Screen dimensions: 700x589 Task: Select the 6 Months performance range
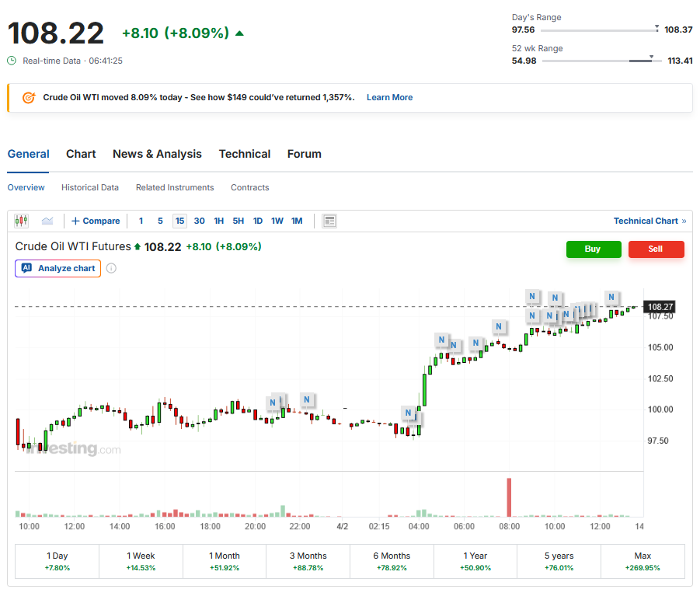tap(392, 561)
